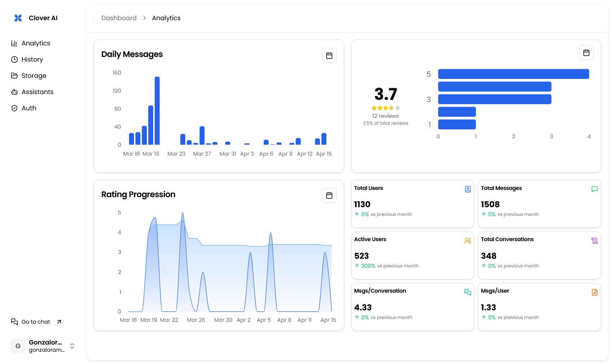Viewport: 612px width, 364px height.
Task: Click the Msgs/User file icon
Action: pyautogui.click(x=595, y=292)
